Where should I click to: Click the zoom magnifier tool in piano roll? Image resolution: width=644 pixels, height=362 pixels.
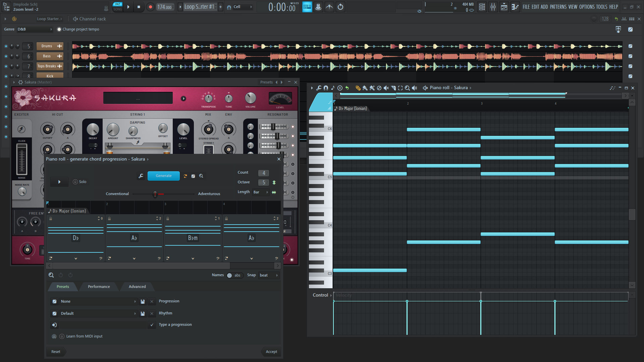[x=407, y=88]
